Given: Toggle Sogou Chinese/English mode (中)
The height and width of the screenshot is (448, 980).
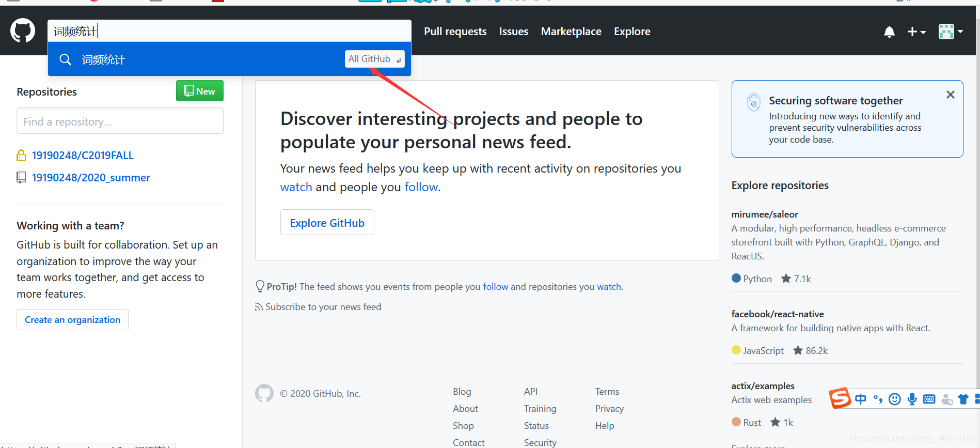Looking at the screenshot, I should 861,399.
